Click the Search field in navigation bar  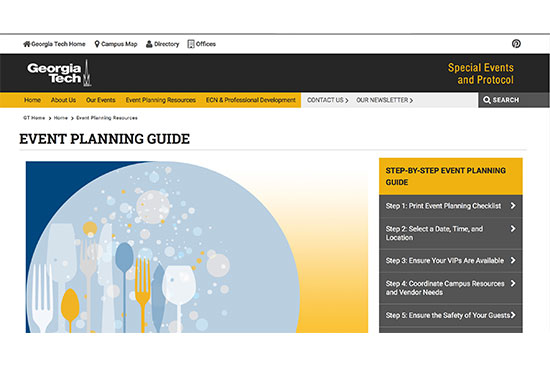coord(514,100)
